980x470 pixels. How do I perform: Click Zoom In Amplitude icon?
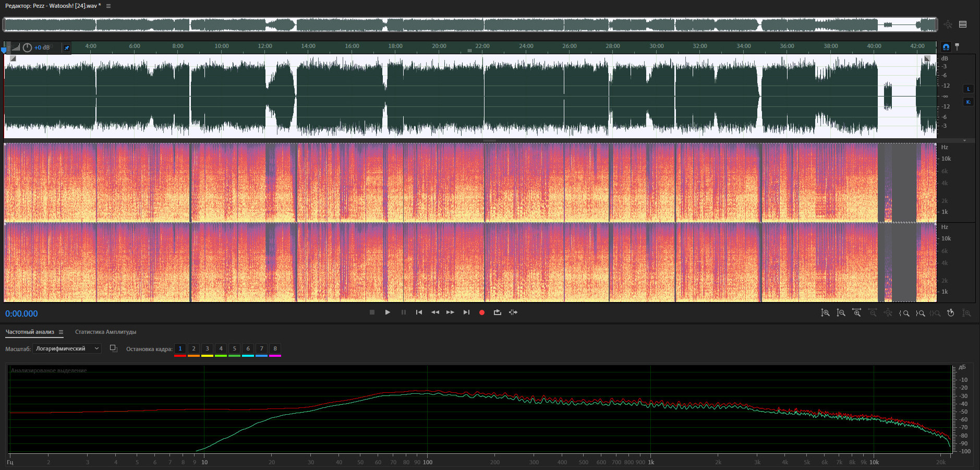[x=825, y=313]
